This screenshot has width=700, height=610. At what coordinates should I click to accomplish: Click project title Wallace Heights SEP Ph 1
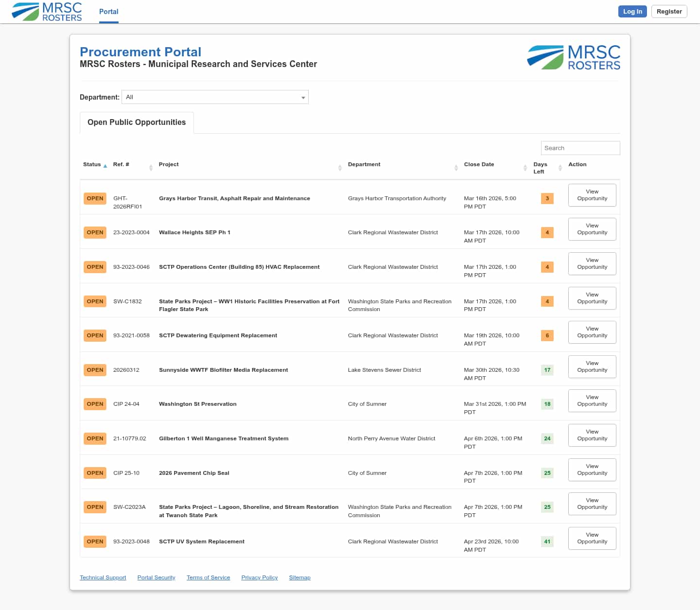(194, 232)
